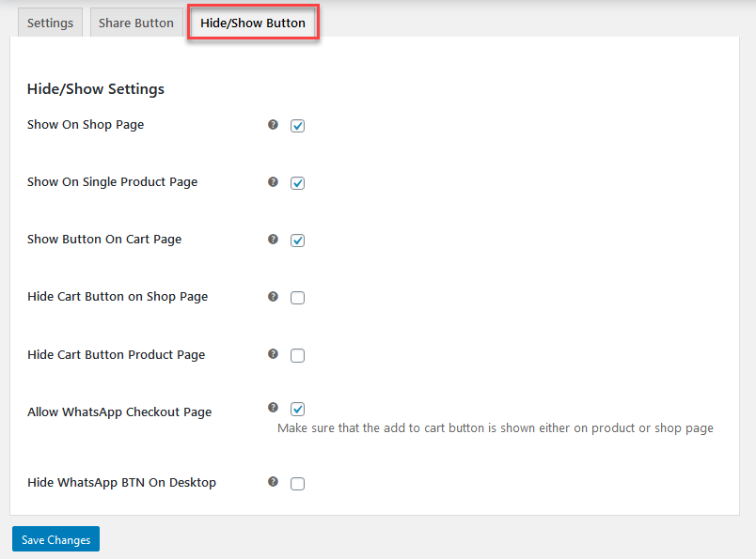Enable Hide WhatsApp BTN On Desktop checkbox
This screenshot has width=756, height=559.
[297, 483]
